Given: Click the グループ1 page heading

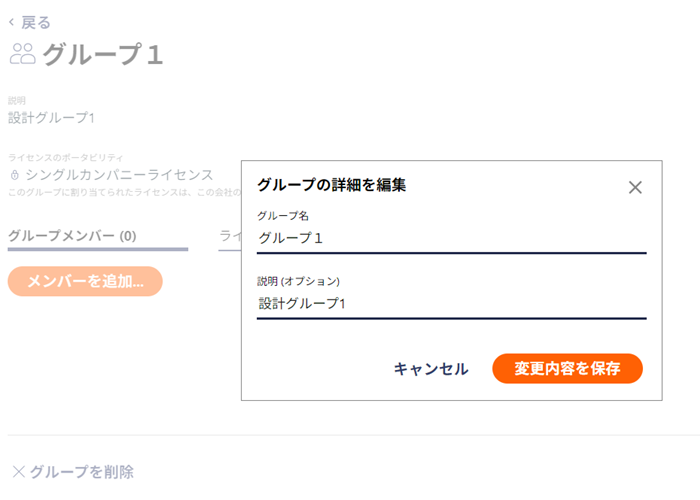Looking at the screenshot, I should click(103, 54).
